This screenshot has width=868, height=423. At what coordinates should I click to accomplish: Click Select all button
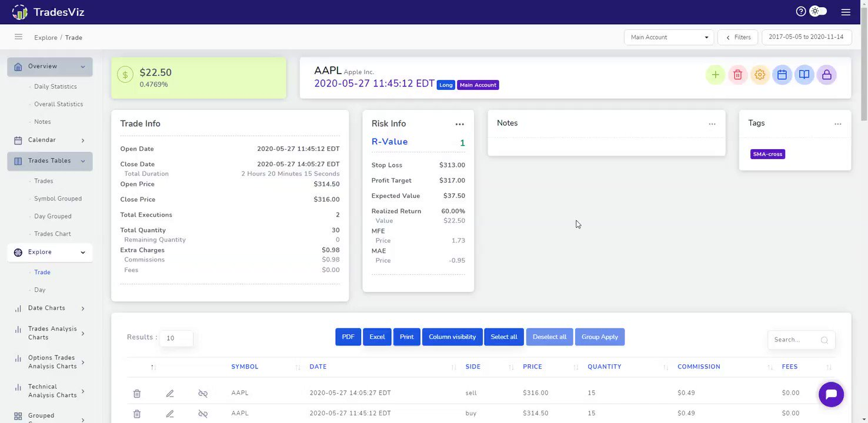(x=504, y=337)
